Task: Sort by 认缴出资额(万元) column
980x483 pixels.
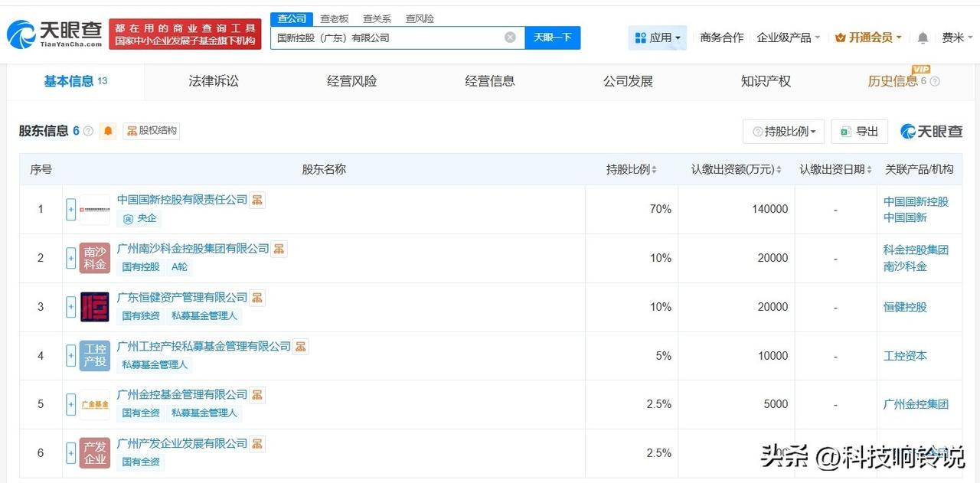Action: [x=736, y=169]
